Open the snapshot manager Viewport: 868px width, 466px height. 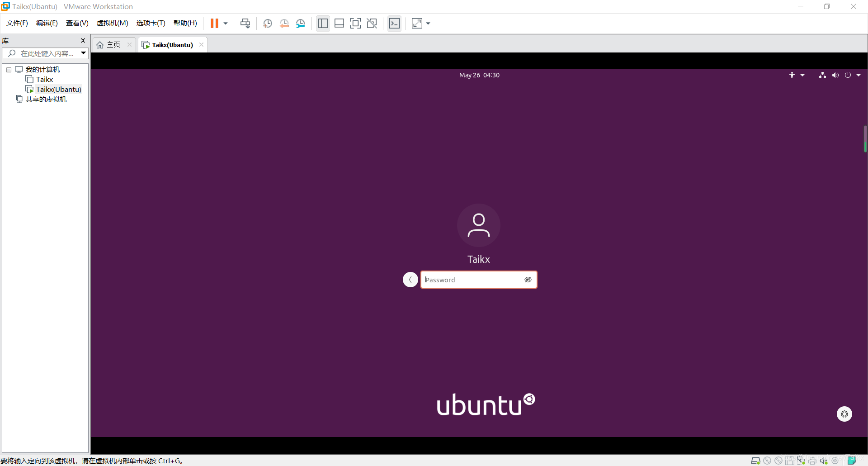301,24
